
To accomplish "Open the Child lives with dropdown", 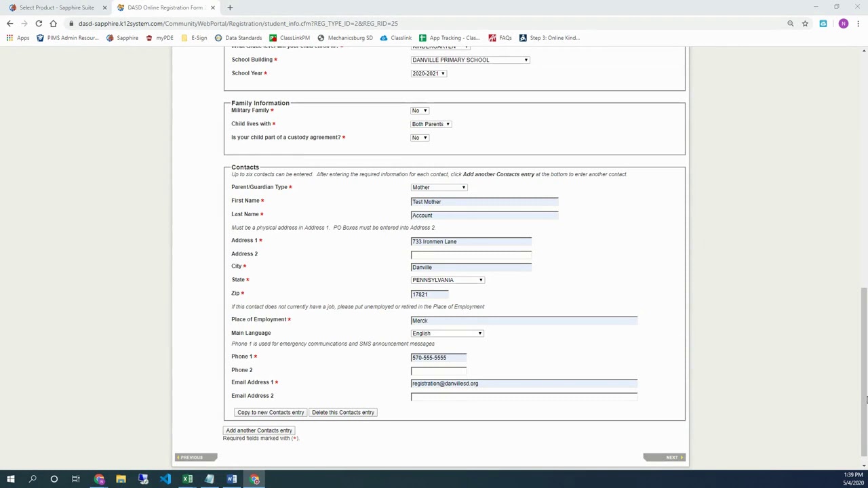I will 431,124.
